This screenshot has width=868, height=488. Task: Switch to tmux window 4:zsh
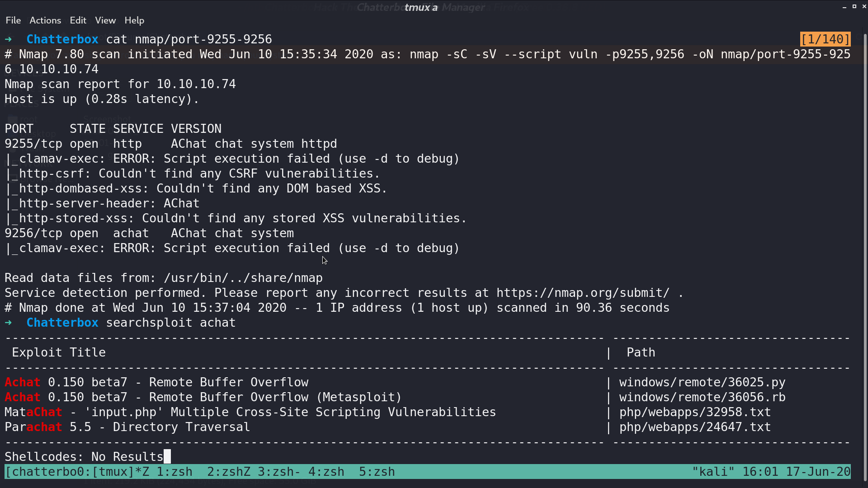pyautogui.click(x=326, y=472)
